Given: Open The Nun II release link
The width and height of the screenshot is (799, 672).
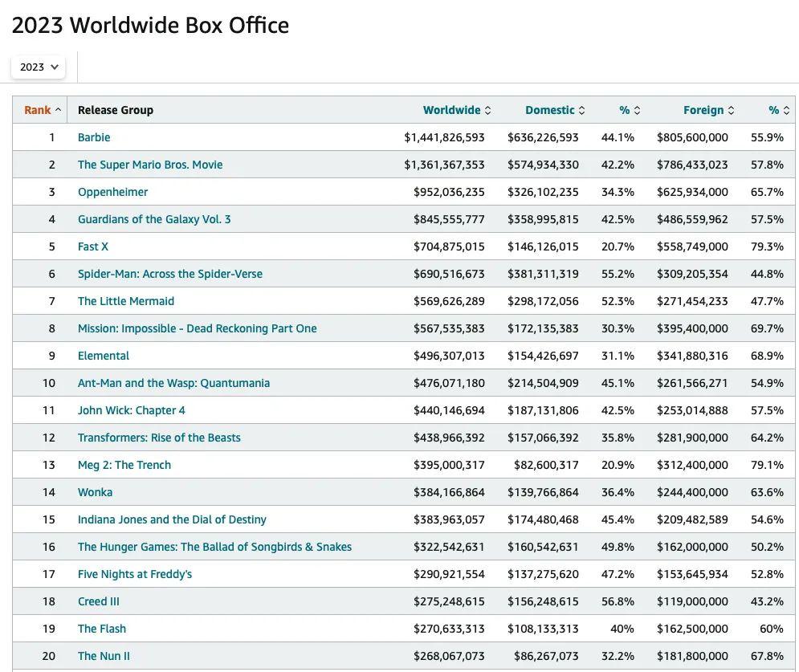Looking at the screenshot, I should pyautogui.click(x=104, y=656).
